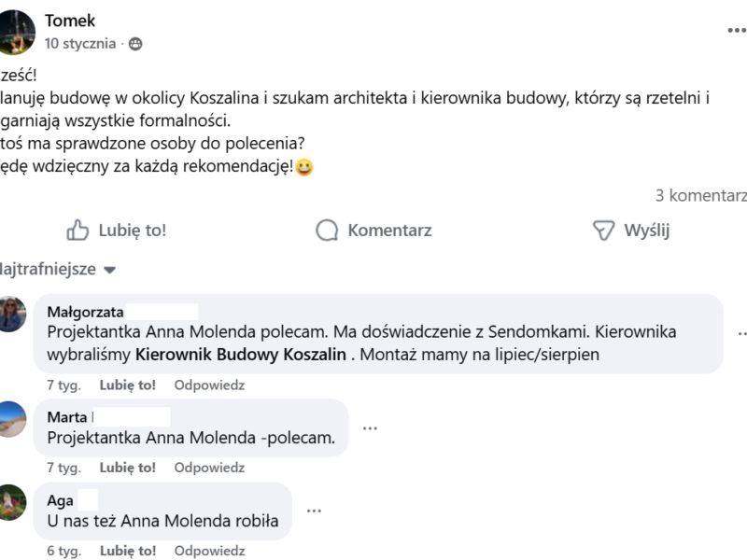
Task: Click Wyślij to share the post
Action: point(646,231)
